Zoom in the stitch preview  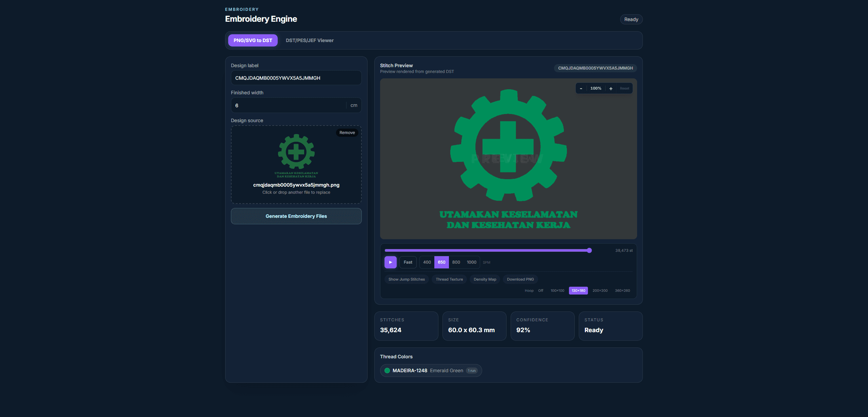pyautogui.click(x=611, y=89)
